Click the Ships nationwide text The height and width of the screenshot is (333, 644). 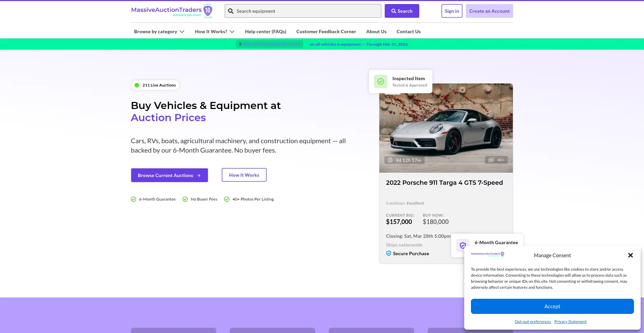[x=404, y=245]
